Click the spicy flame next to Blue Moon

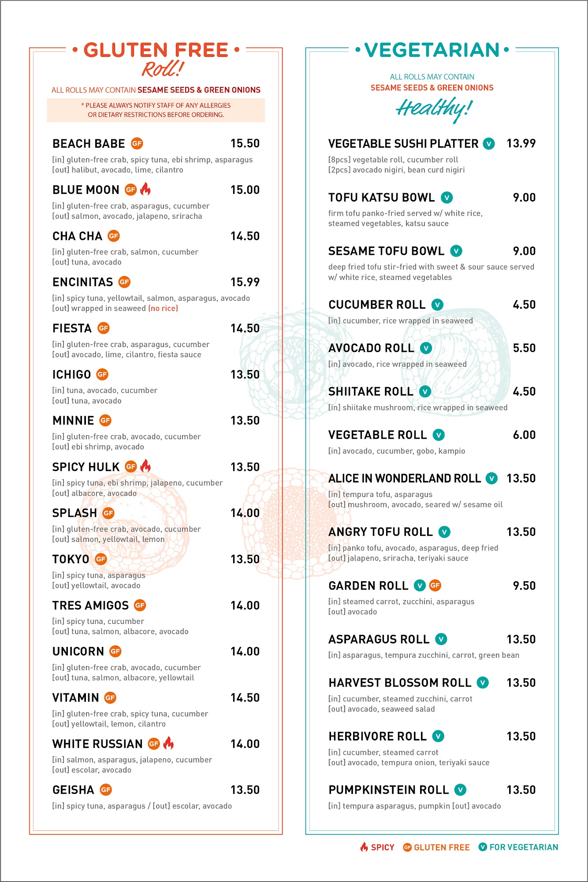[x=145, y=189]
